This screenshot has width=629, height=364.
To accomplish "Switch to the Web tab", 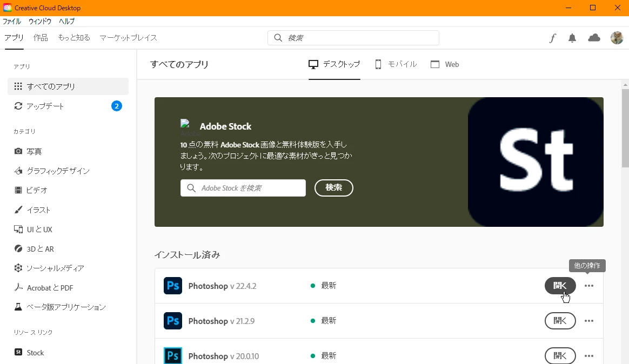I will (445, 64).
